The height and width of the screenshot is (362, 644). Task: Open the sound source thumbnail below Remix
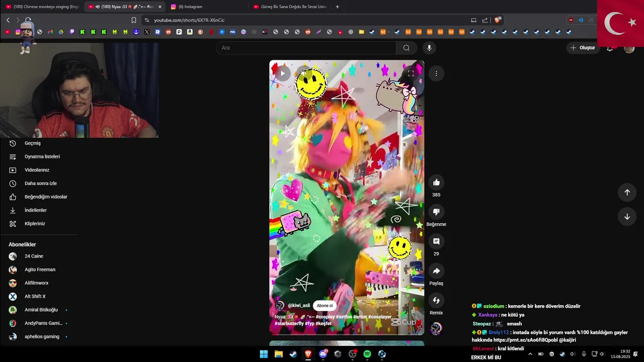(x=436, y=329)
